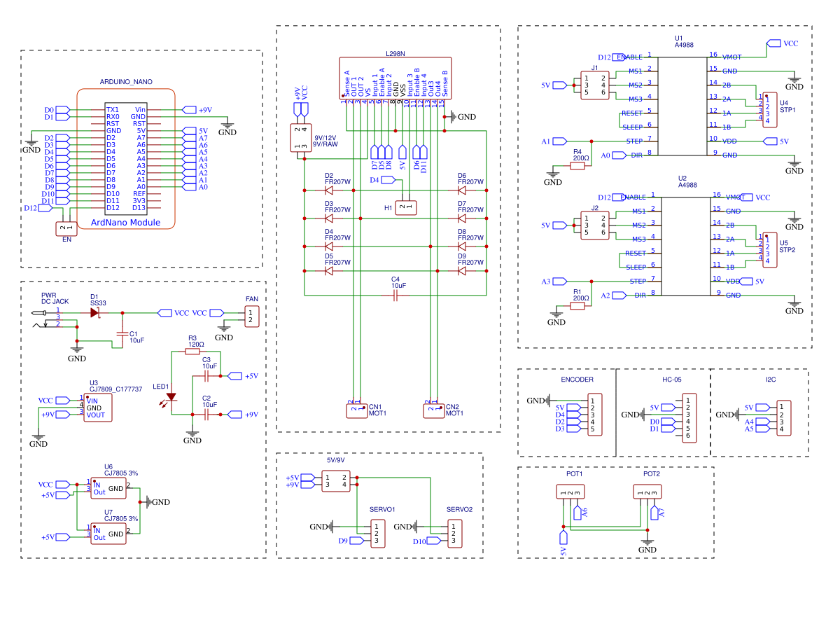
Task: Click the D9 FR207W diode symbol
Action: point(461,271)
